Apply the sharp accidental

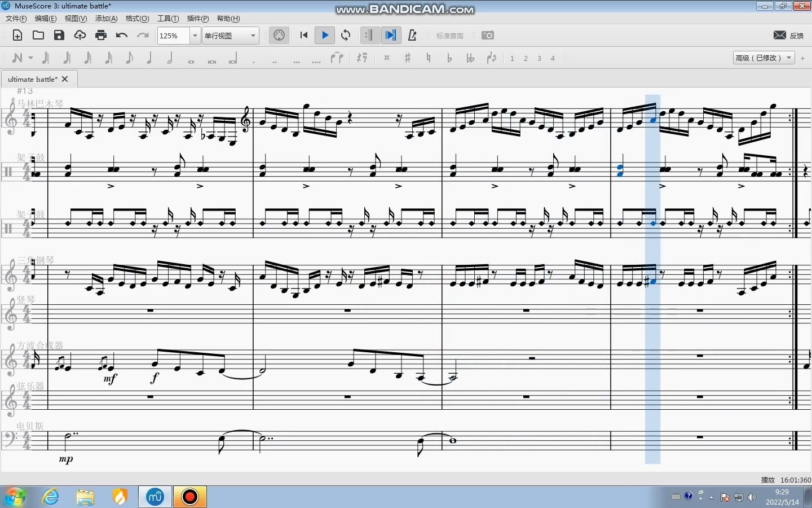click(x=408, y=58)
